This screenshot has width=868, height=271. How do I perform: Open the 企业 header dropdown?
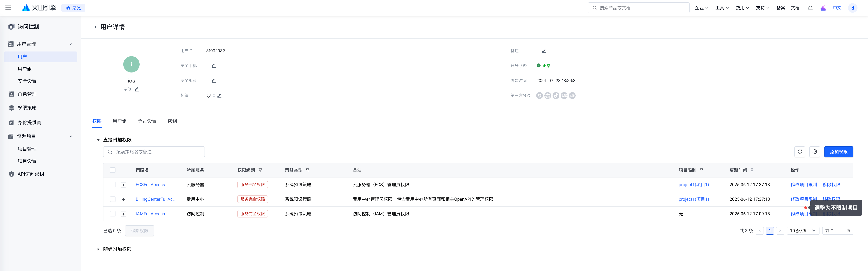coord(702,8)
